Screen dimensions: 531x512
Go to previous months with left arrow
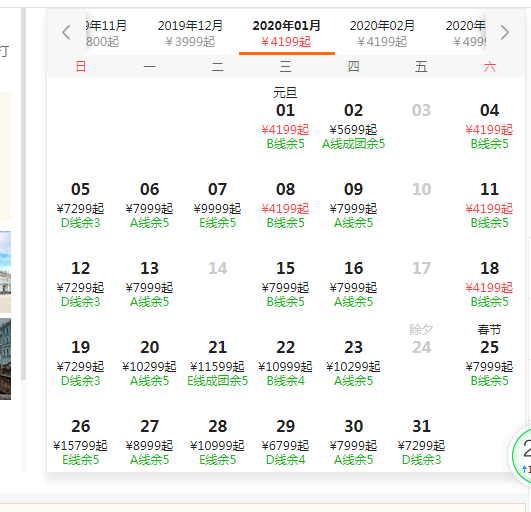point(66,33)
